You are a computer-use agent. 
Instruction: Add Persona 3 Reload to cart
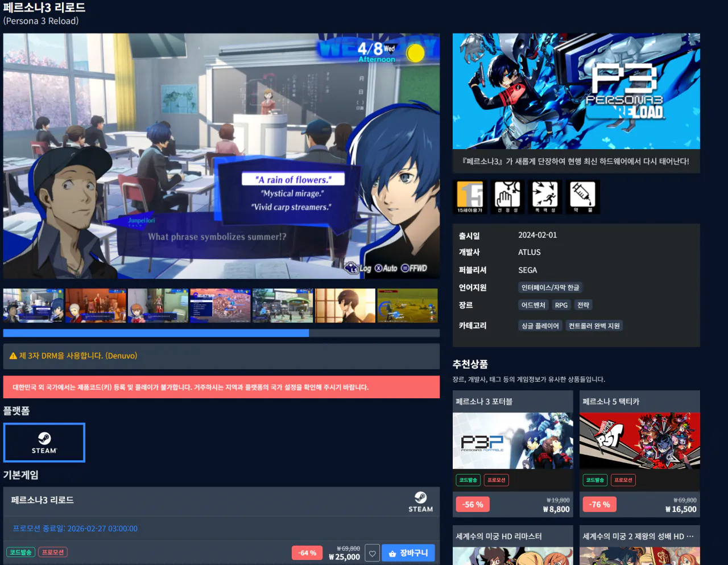point(408,553)
